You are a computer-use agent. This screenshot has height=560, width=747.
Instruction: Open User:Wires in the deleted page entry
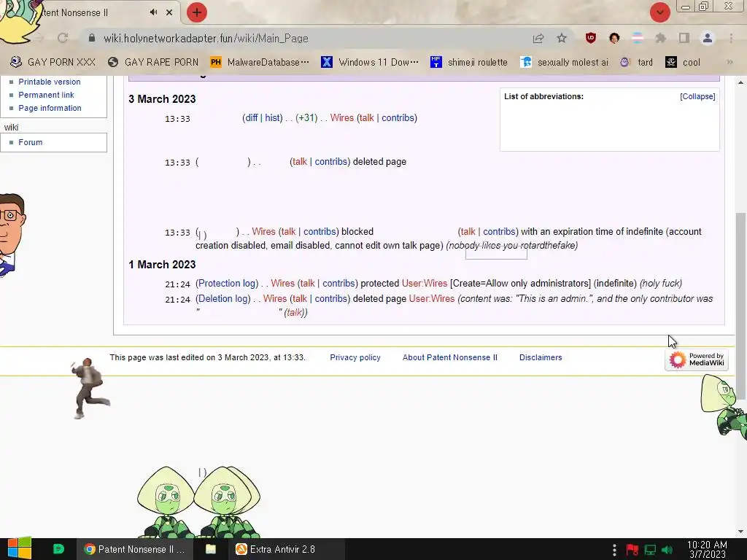[432, 298]
